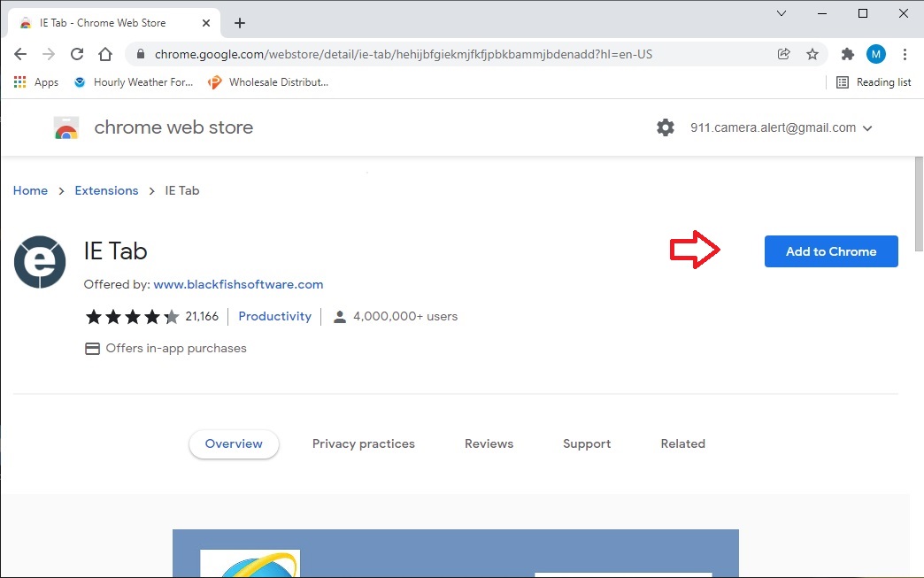The height and width of the screenshot is (578, 924).
Task: Click the settings gear in the web store header
Action: point(665,127)
